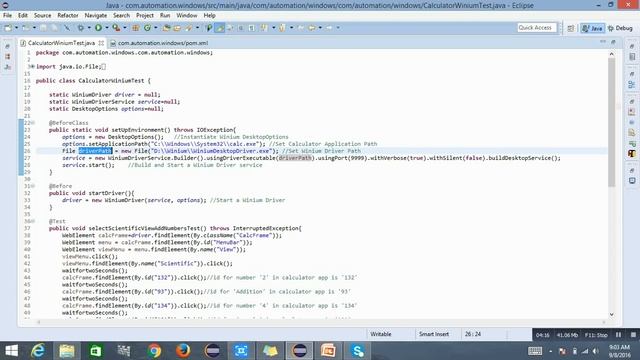640x360 pixels.
Task: Pause the screen recording
Action: (x=618, y=335)
